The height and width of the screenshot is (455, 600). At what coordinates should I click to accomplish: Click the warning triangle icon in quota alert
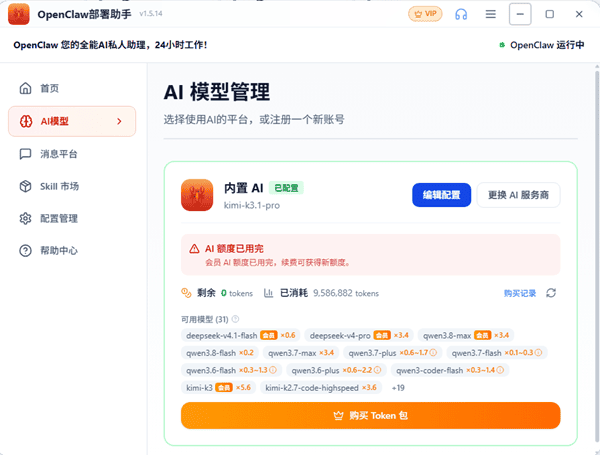[194, 249]
